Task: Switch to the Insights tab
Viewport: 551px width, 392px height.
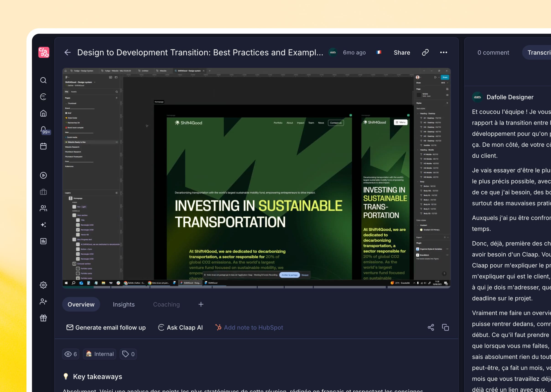Action: [x=124, y=304]
